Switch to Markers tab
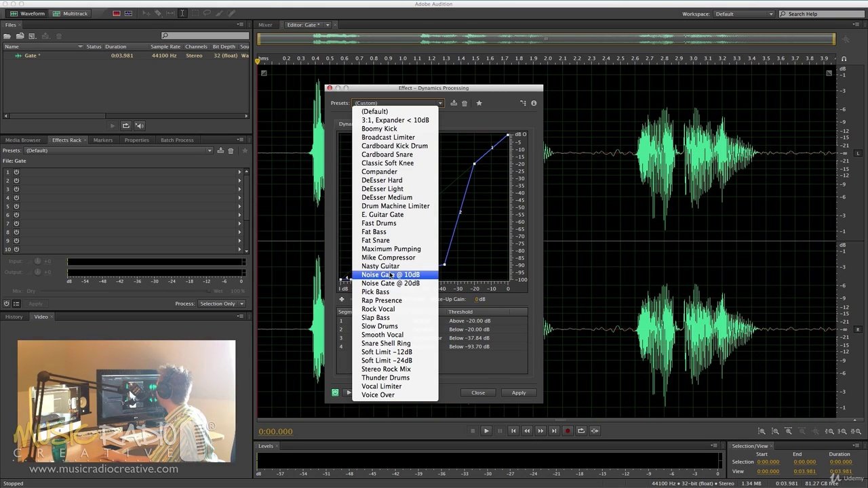The width and height of the screenshot is (868, 488). (103, 140)
